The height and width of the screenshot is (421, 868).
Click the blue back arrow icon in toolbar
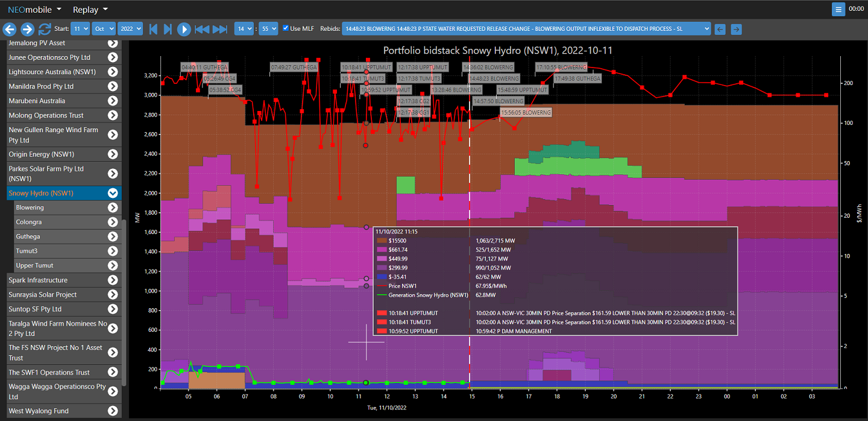[x=9, y=29]
